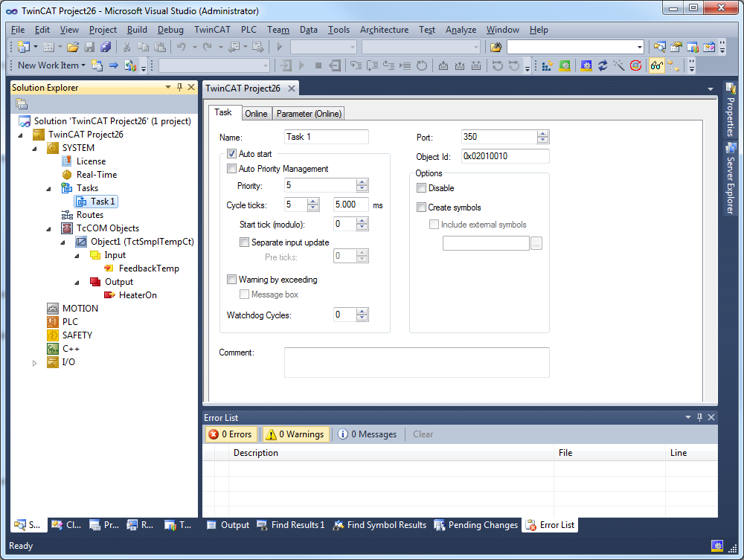Click the Comment text box
The image size is (744, 560).
(x=417, y=362)
